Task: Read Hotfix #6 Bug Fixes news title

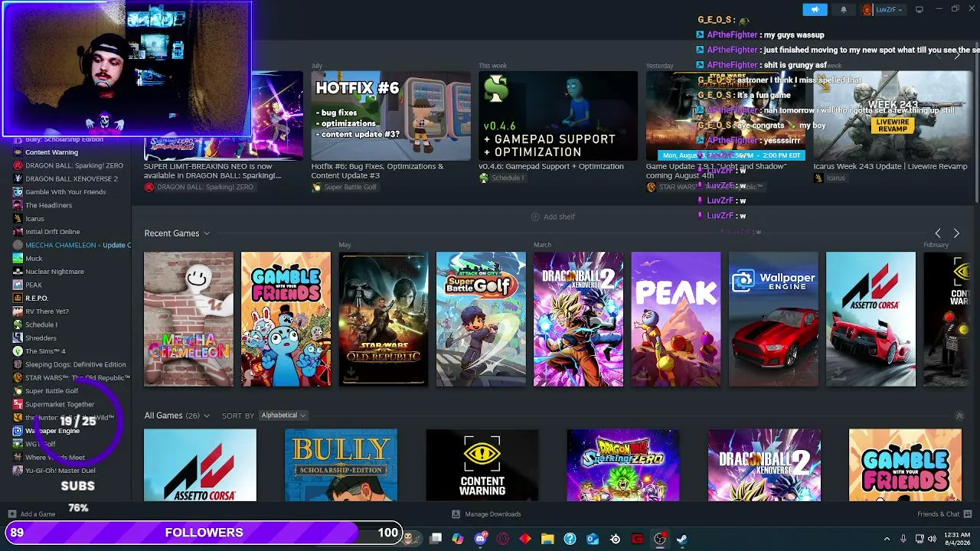Action: [377, 171]
